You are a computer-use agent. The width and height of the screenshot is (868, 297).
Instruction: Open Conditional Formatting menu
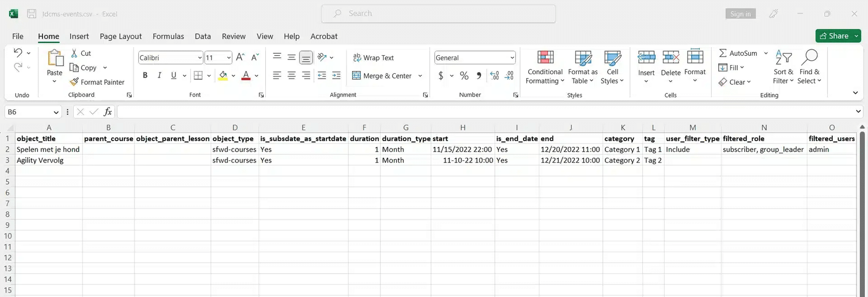click(545, 67)
